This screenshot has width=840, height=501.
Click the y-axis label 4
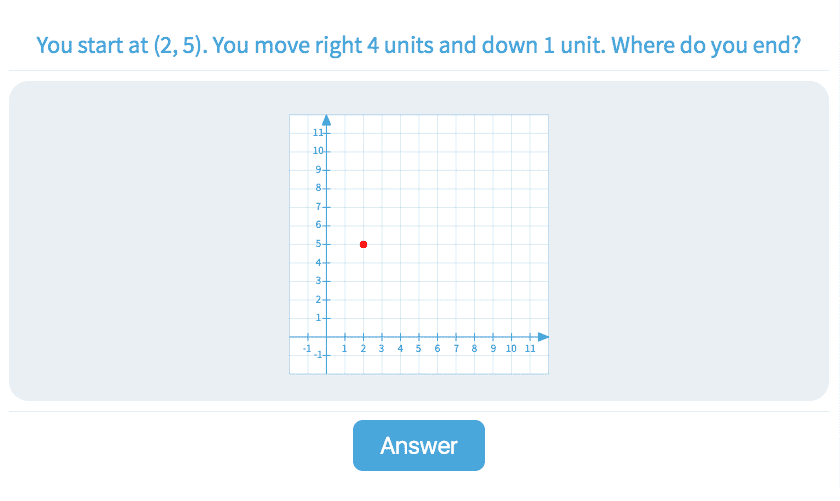317,262
